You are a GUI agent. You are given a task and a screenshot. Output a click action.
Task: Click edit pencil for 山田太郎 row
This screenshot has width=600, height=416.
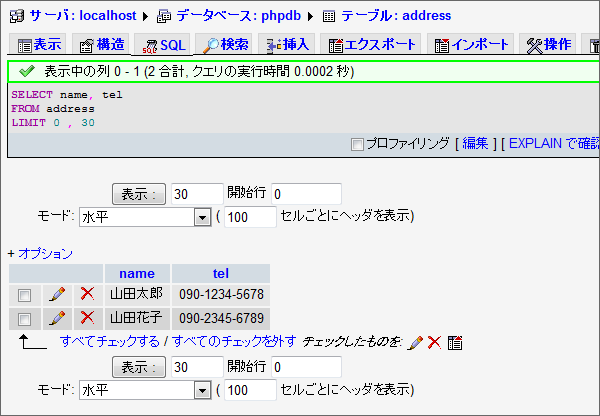(x=57, y=294)
